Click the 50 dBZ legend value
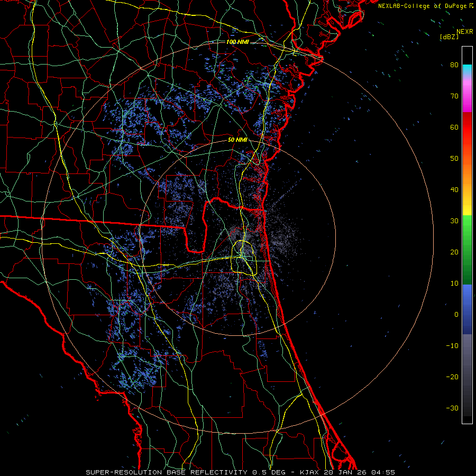This screenshot has height=476, width=476. pyautogui.click(x=454, y=159)
